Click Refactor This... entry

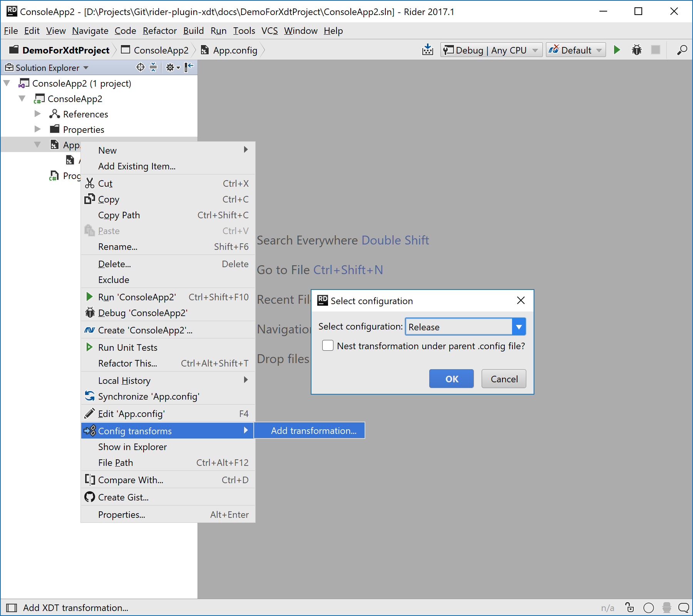pyautogui.click(x=168, y=363)
